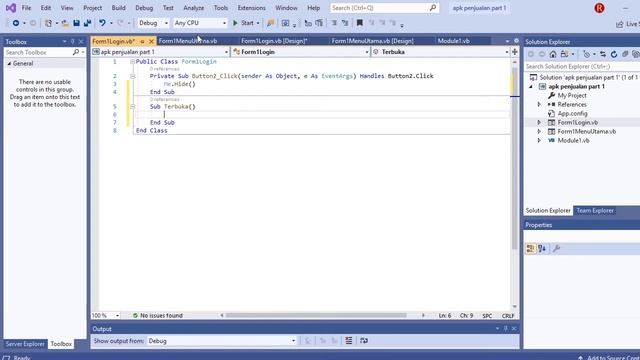Expand the Form1MenuUtama.vb node
Viewport: 640px width, 360px height.
point(539,131)
